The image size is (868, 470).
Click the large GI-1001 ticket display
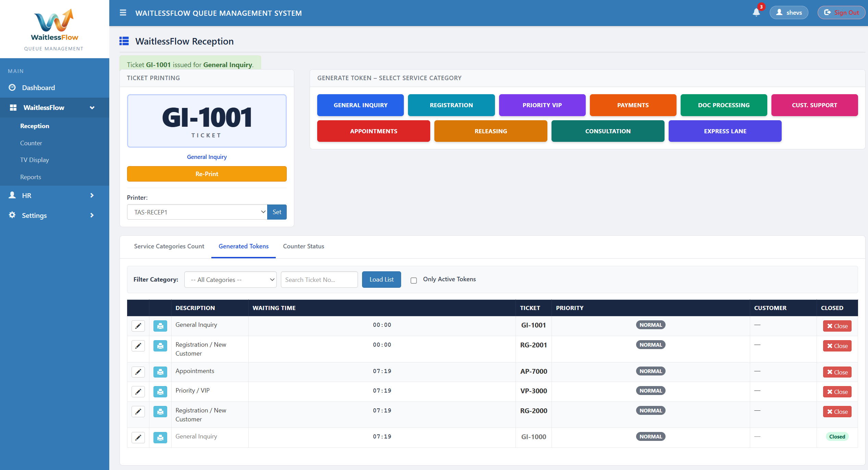(207, 121)
